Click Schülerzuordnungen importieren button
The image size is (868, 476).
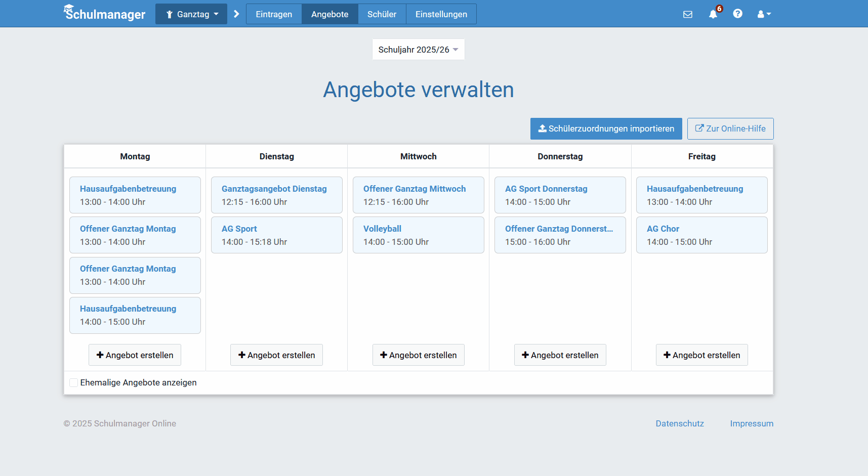point(606,128)
